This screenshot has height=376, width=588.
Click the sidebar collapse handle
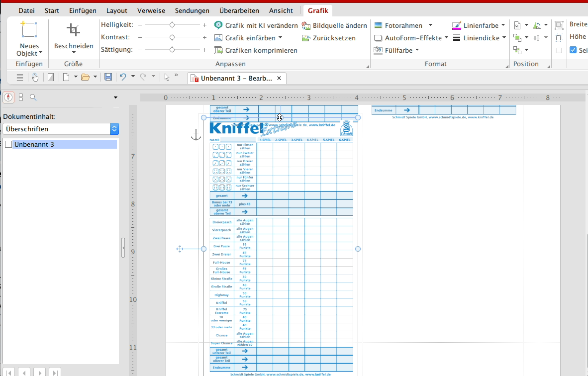123,248
